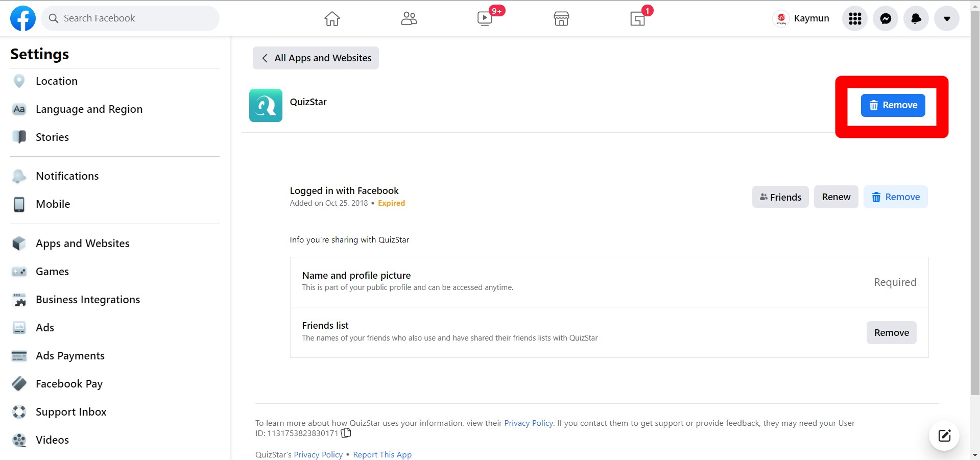Click the blue Remove button for QuizStar
Screen dimensions: 980x460
(893, 106)
